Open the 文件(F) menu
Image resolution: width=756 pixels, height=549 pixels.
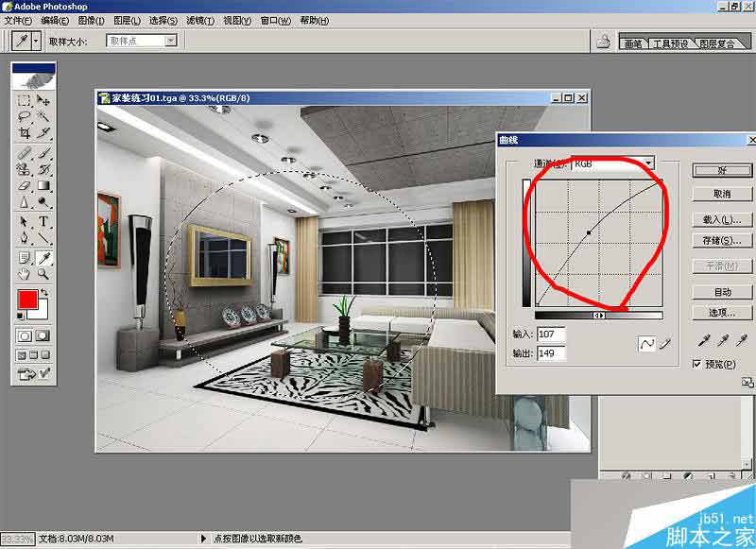tap(18, 21)
